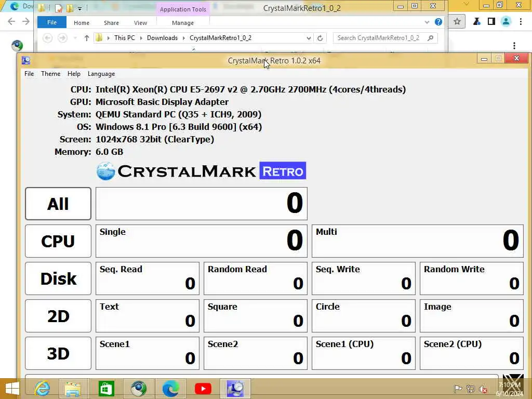
Task: Go forward in Explorer window
Action: click(x=62, y=38)
